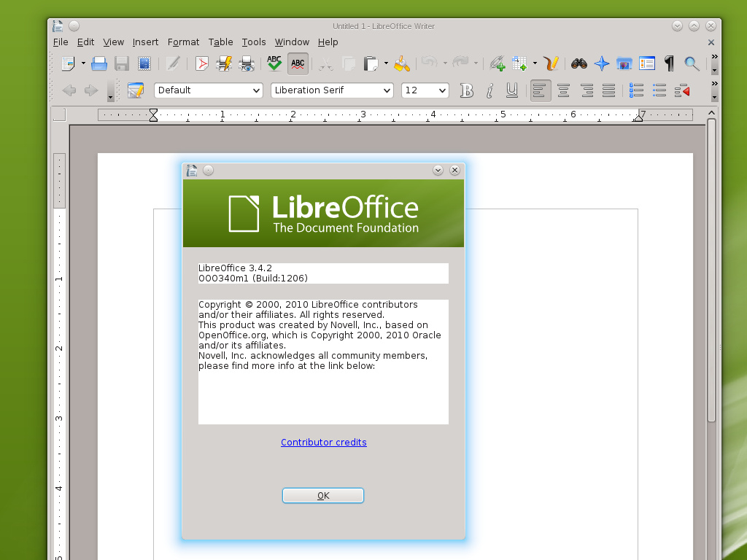Toggle Edit File mode pencil icon
The height and width of the screenshot is (560, 747).
click(x=172, y=63)
